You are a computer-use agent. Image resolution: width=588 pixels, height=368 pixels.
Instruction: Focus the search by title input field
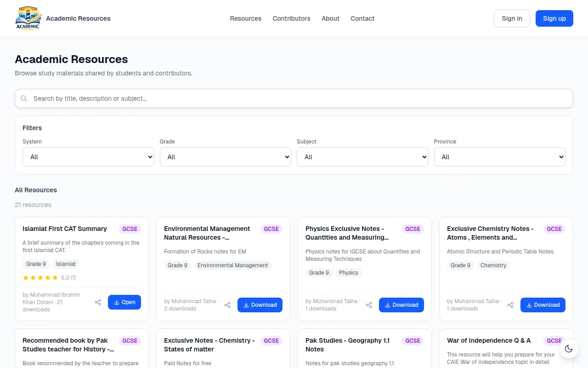294,98
